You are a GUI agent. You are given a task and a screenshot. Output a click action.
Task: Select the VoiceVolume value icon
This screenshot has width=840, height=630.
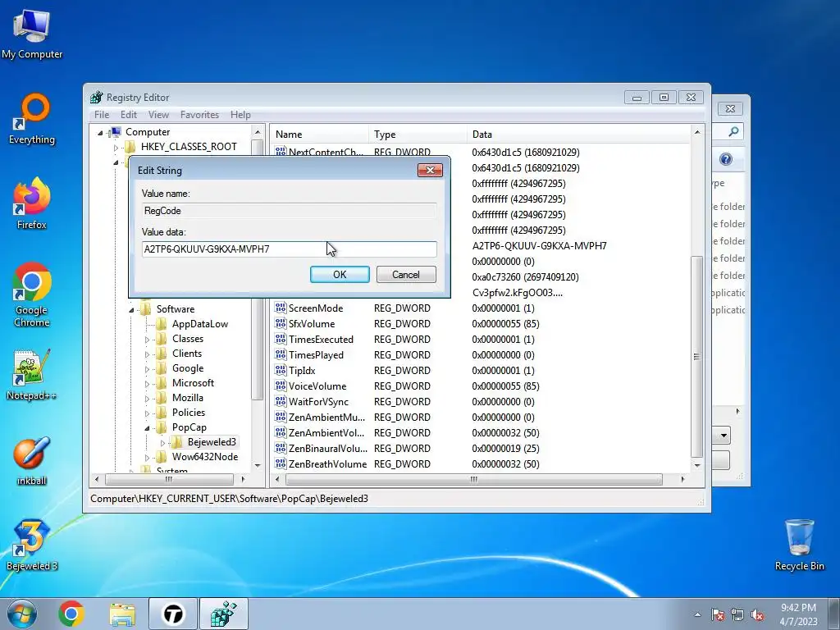[x=281, y=386]
